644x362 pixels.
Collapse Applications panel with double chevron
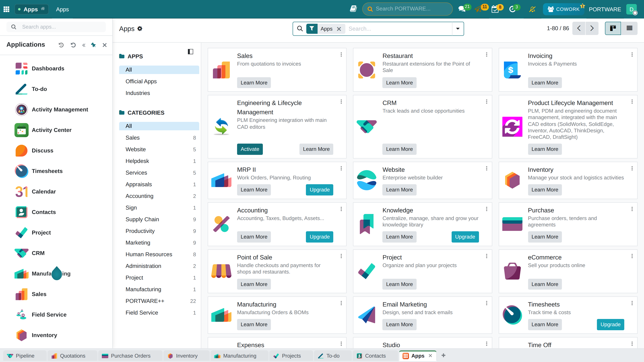pyautogui.click(x=84, y=45)
